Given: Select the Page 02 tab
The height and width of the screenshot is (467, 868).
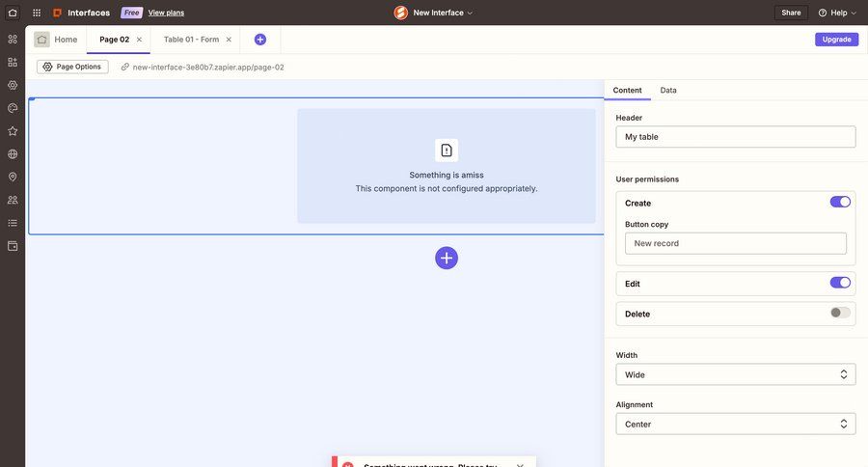Looking at the screenshot, I should pos(114,40).
